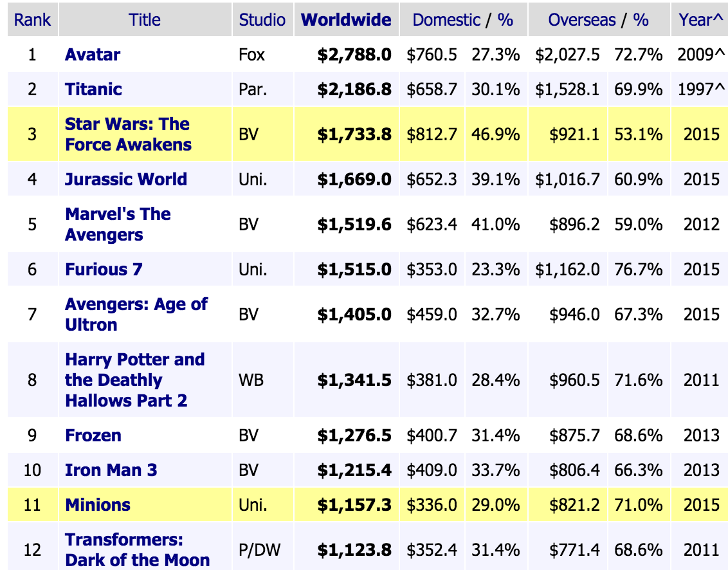Go to Avengers: Age of Ultron page
728x570 pixels.
tap(136, 314)
